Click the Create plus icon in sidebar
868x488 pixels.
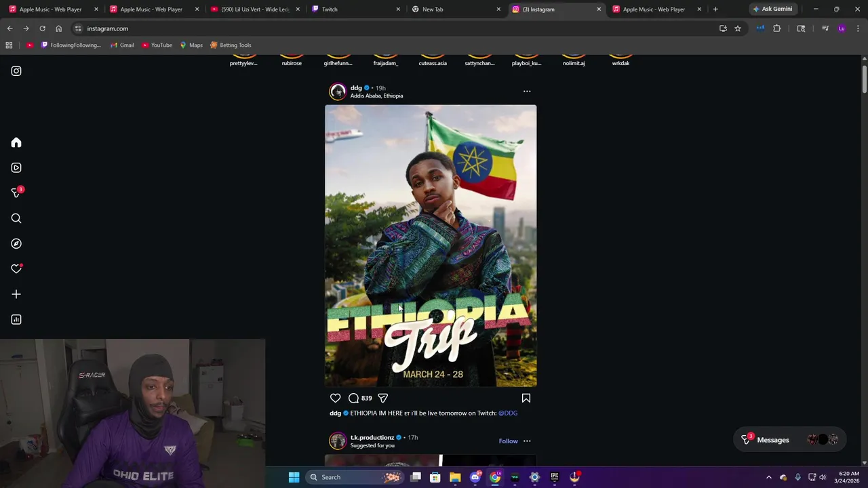(x=16, y=294)
